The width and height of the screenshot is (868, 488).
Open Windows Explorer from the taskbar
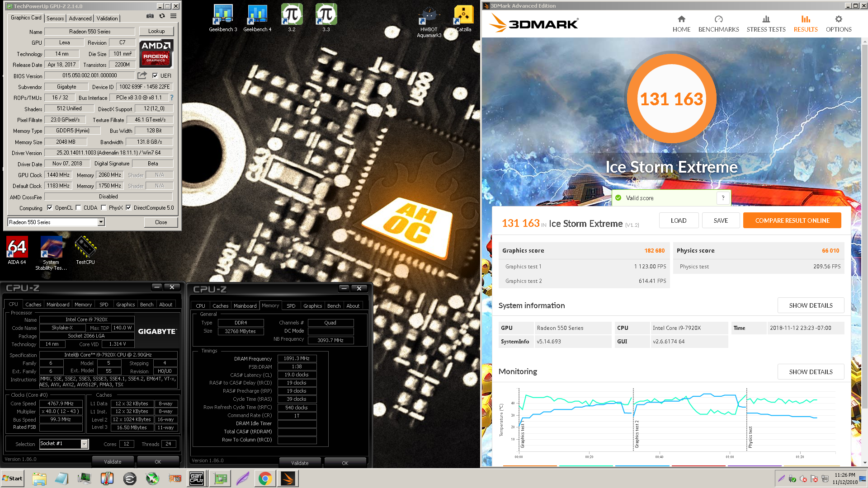point(39,479)
